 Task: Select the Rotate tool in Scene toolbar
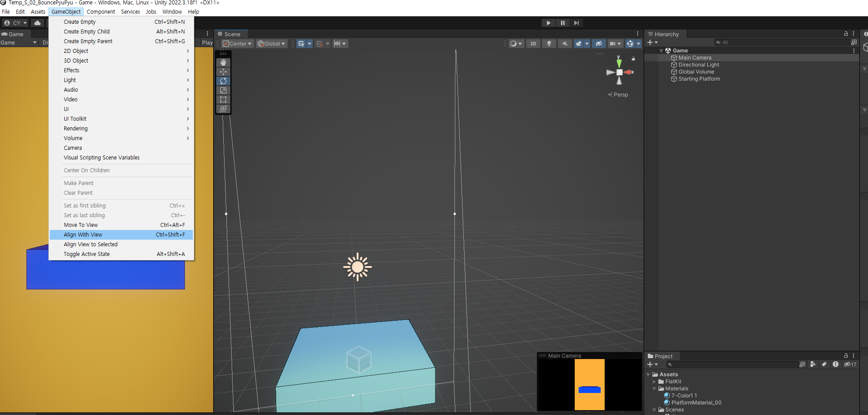[x=223, y=81]
